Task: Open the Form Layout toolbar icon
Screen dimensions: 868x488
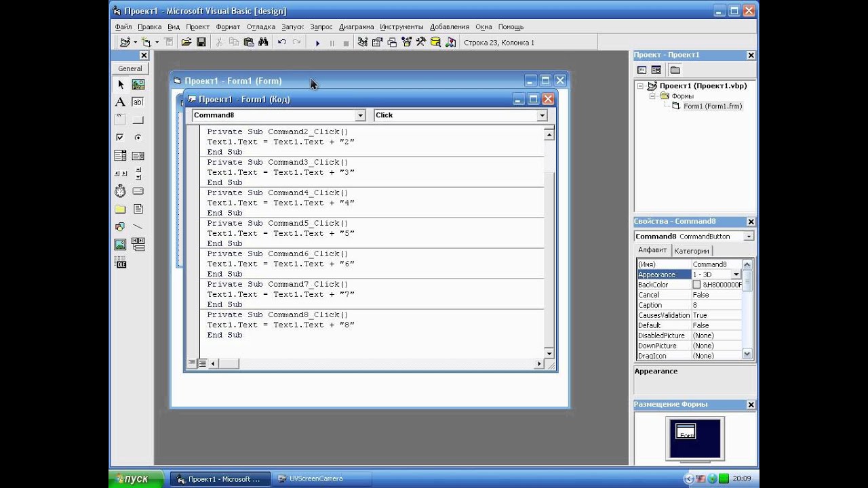Action: point(391,42)
